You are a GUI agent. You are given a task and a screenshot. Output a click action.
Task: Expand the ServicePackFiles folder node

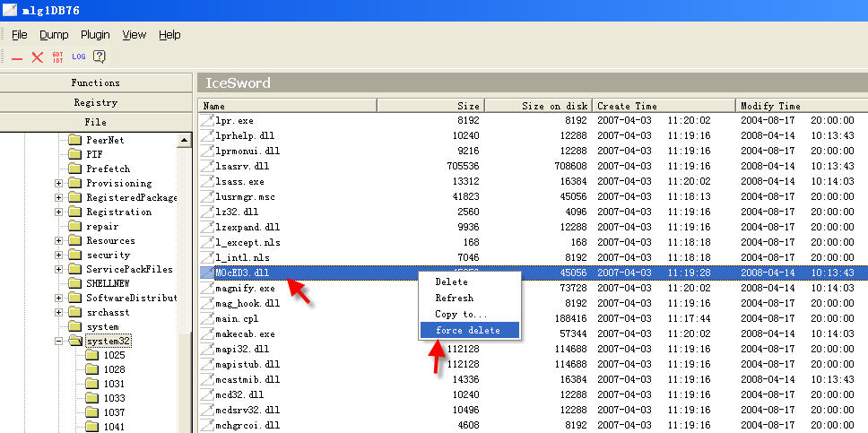click(59, 270)
